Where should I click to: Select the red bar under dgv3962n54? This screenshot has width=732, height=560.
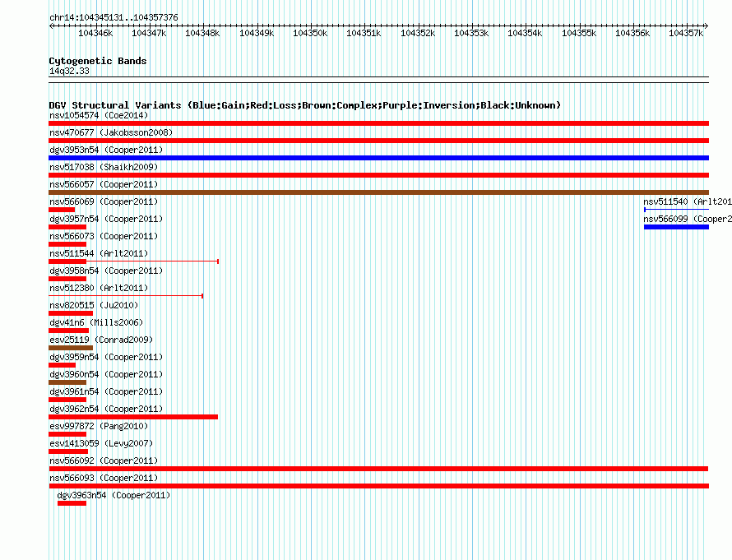[133, 417]
